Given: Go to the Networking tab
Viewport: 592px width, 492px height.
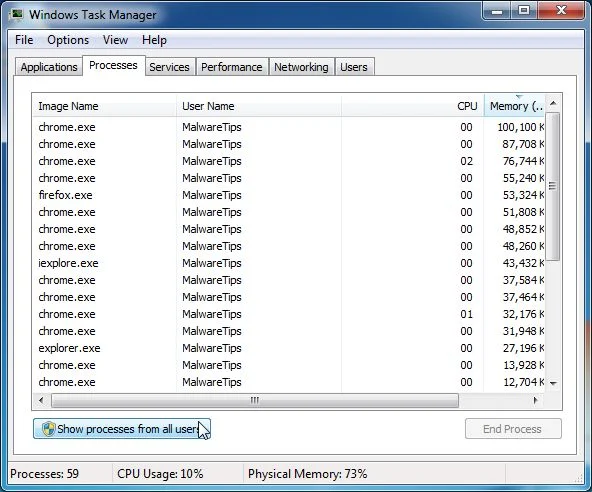Looking at the screenshot, I should click(x=301, y=67).
